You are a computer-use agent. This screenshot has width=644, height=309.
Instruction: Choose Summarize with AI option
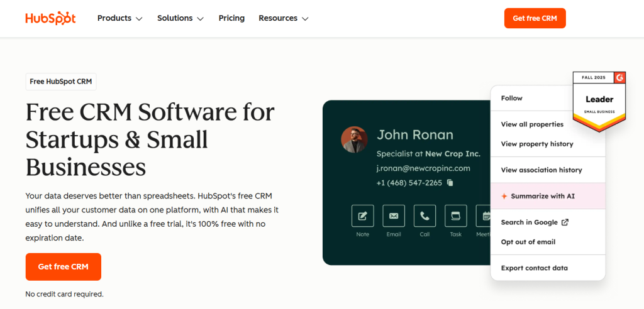point(548,196)
